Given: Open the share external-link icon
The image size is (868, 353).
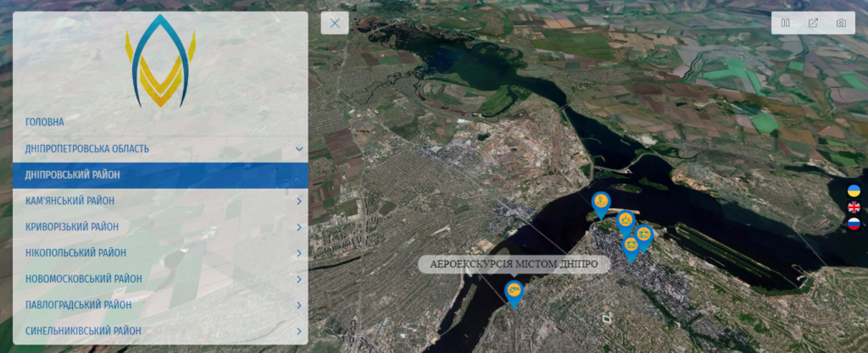Looking at the screenshot, I should point(813,23).
